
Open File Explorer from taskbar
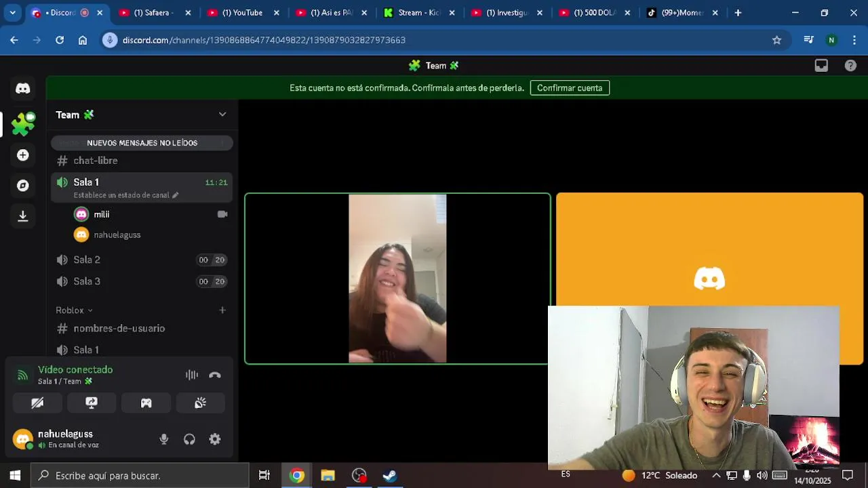pyautogui.click(x=328, y=476)
